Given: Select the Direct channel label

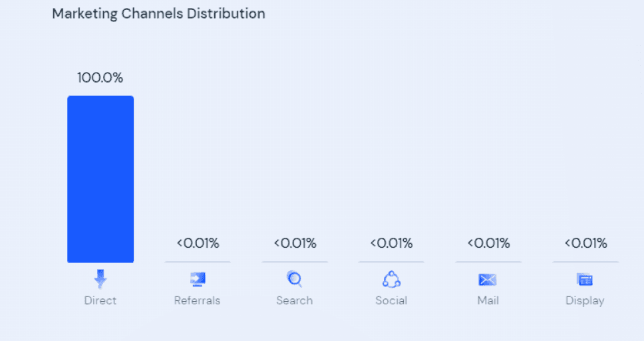Looking at the screenshot, I should [100, 300].
